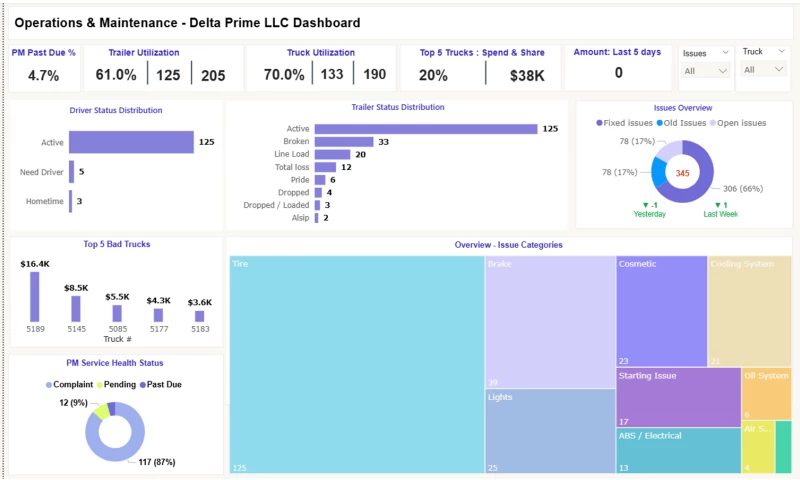The width and height of the screenshot is (800, 480).
Task: Click the 20% share value
Action: (x=433, y=75)
